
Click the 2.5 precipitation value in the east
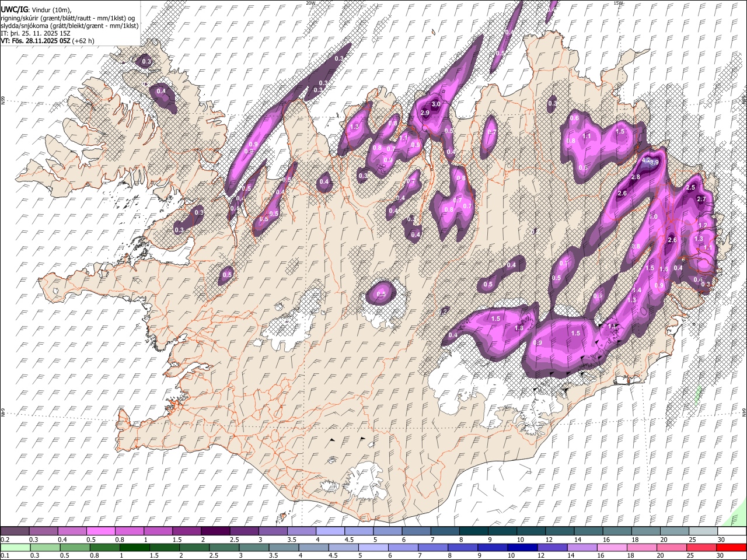(x=691, y=188)
